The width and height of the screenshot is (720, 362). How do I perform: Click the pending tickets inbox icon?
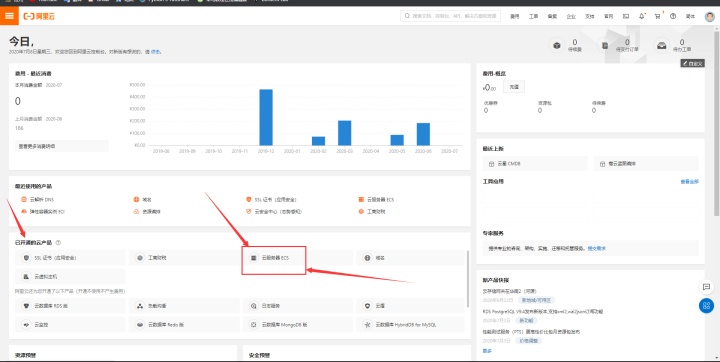coord(662,45)
